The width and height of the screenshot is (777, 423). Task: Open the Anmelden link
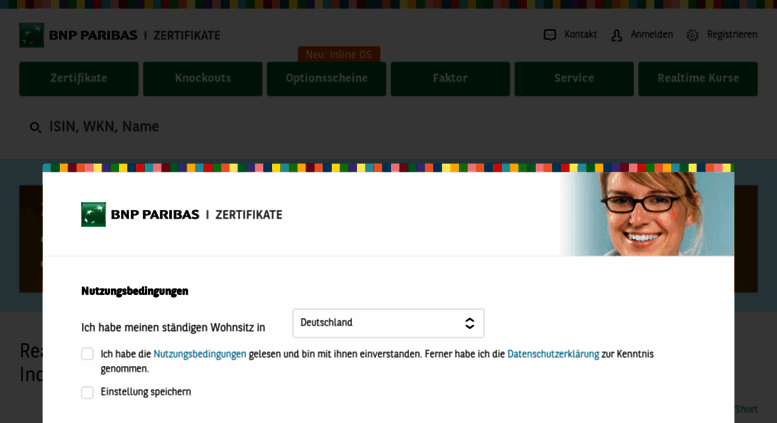point(652,35)
